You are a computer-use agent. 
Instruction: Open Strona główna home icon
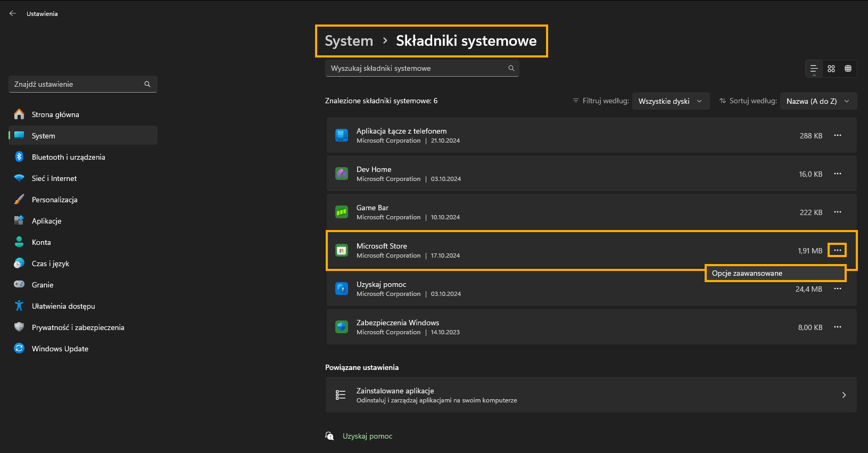click(x=19, y=114)
